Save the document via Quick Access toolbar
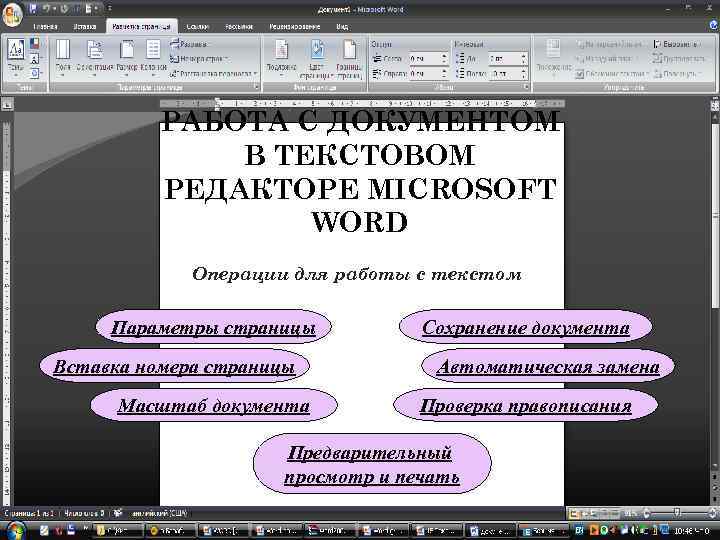This screenshot has width=720, height=540. point(33,8)
